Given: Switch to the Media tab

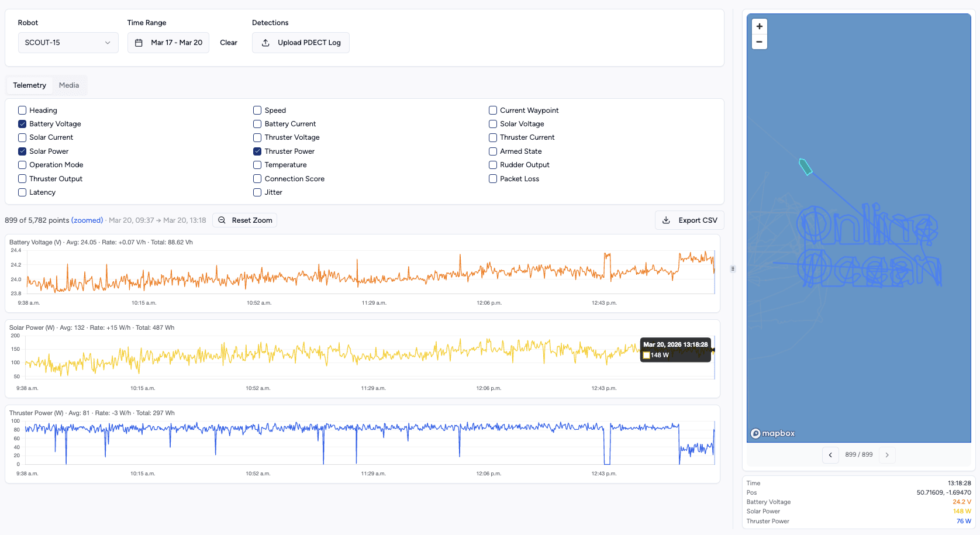Looking at the screenshot, I should [69, 85].
